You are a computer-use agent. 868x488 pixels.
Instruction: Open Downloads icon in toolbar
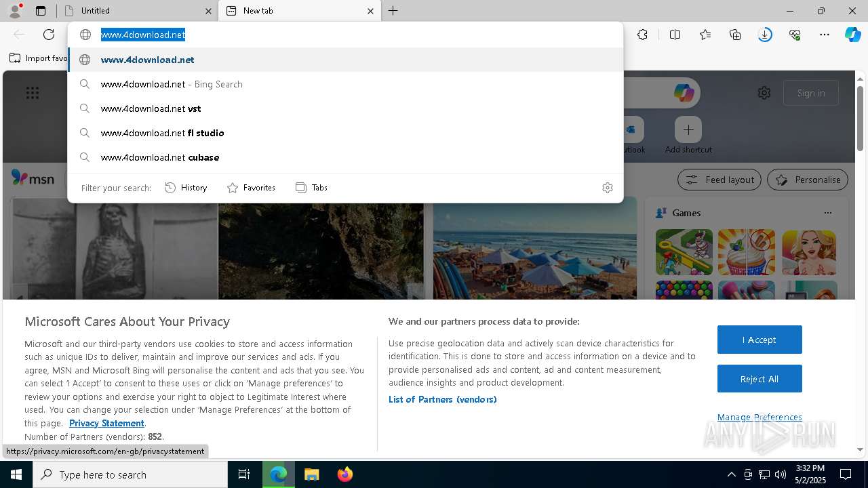click(765, 35)
